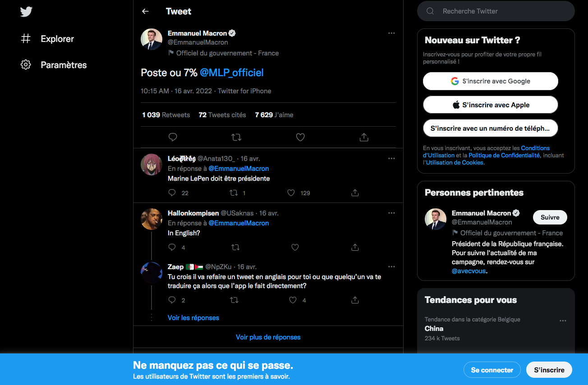The image size is (588, 385).
Task: Go back using the arrow beside Tweet
Action: 145,11
